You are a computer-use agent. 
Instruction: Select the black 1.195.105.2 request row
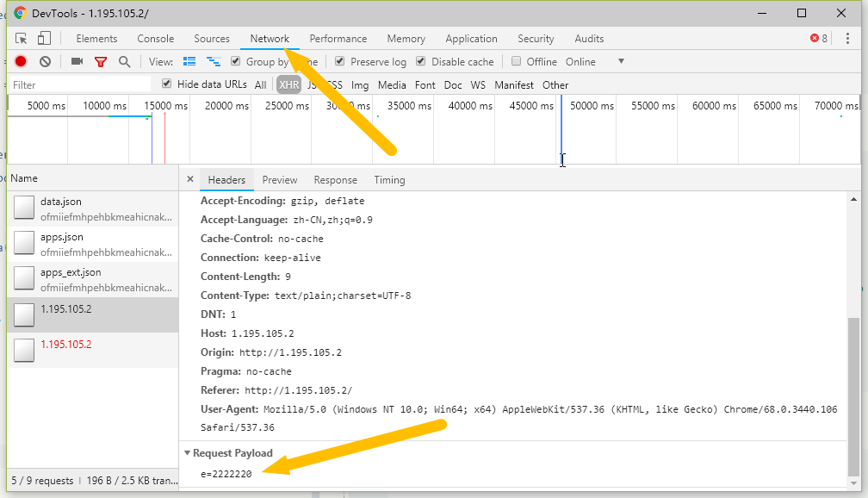[93, 314]
